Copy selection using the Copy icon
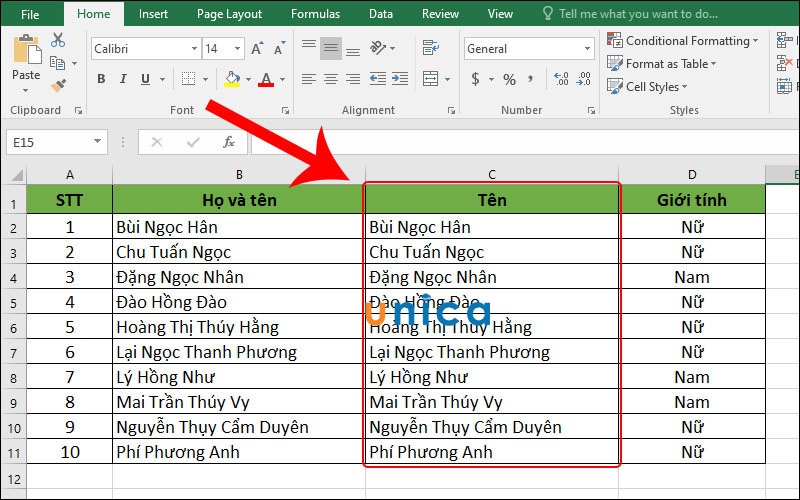 57,63
